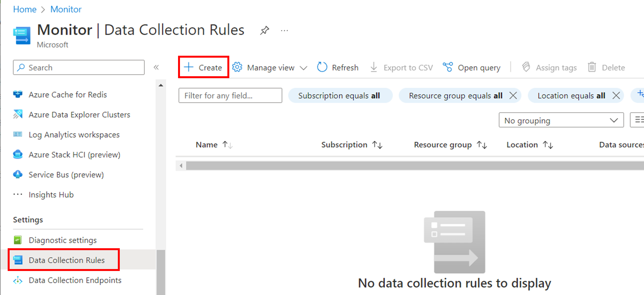Click the Create button
644x295 pixels.
click(x=203, y=67)
